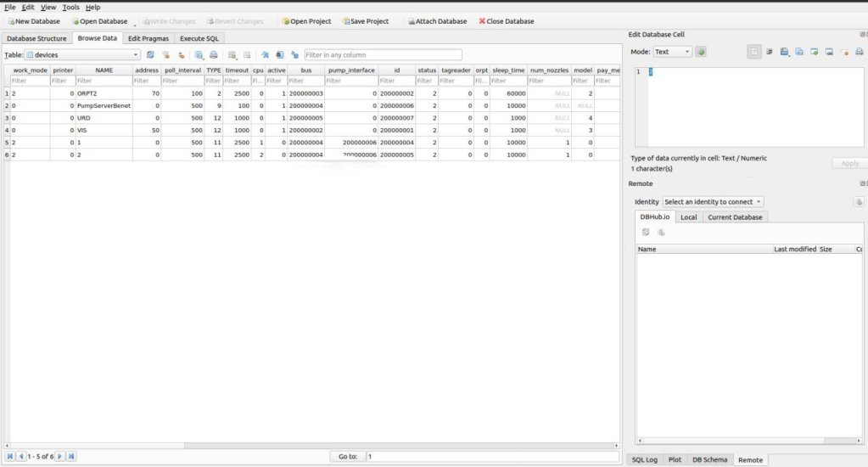The height and width of the screenshot is (467, 868).
Task: Open the Table devices dropdown
Action: 82,55
